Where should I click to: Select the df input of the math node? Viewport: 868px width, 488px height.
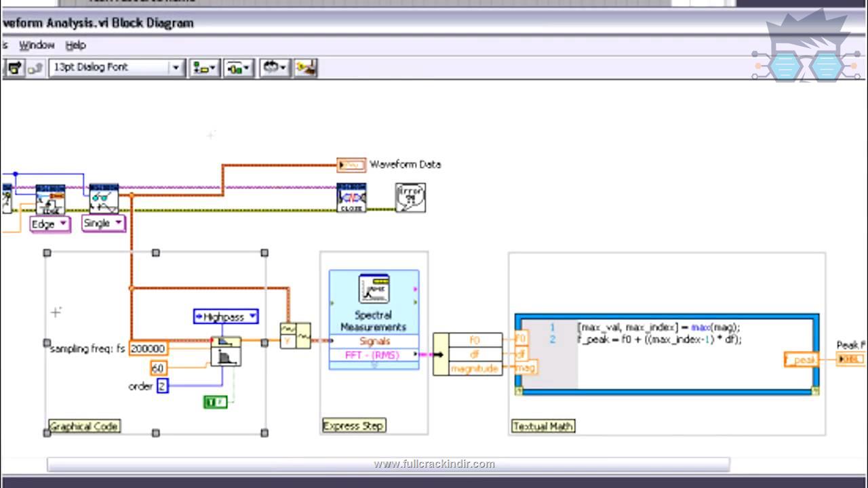(x=521, y=353)
